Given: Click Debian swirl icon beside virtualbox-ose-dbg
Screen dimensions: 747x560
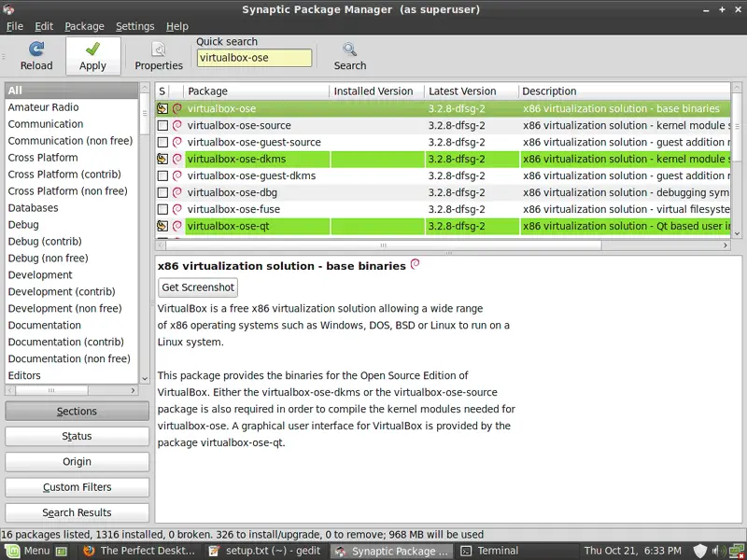Looking at the screenshot, I should click(x=176, y=192).
